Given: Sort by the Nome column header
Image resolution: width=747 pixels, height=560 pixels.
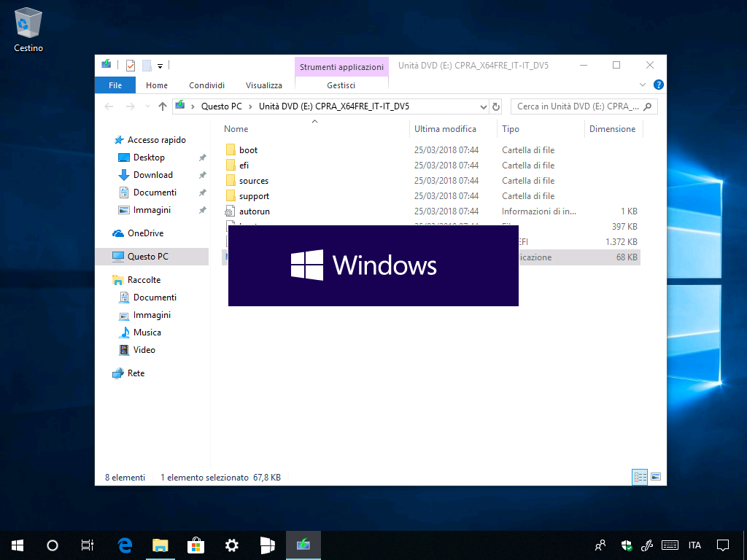Looking at the screenshot, I should click(x=236, y=129).
